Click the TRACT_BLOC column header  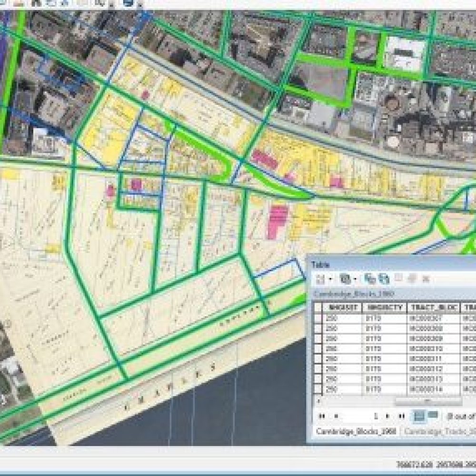(x=433, y=307)
